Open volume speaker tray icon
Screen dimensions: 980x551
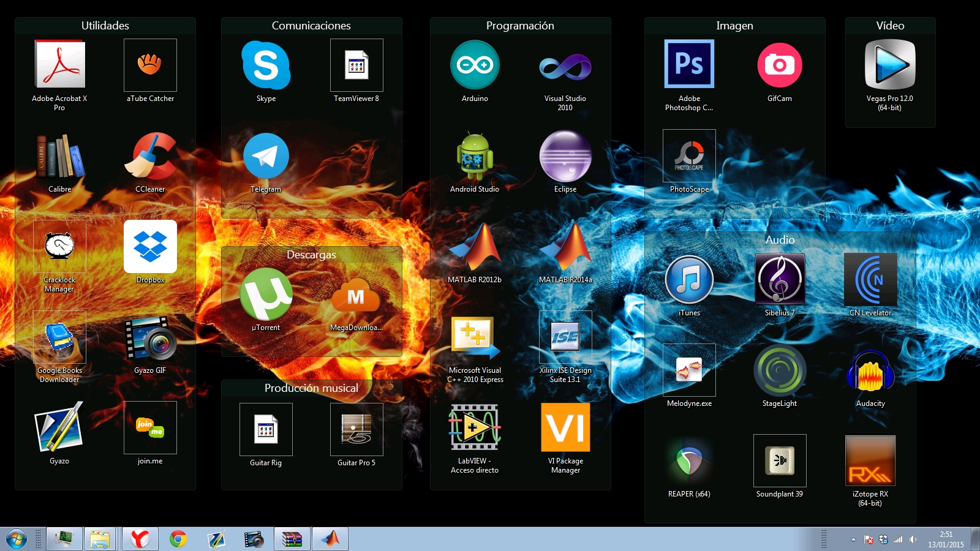(x=913, y=539)
